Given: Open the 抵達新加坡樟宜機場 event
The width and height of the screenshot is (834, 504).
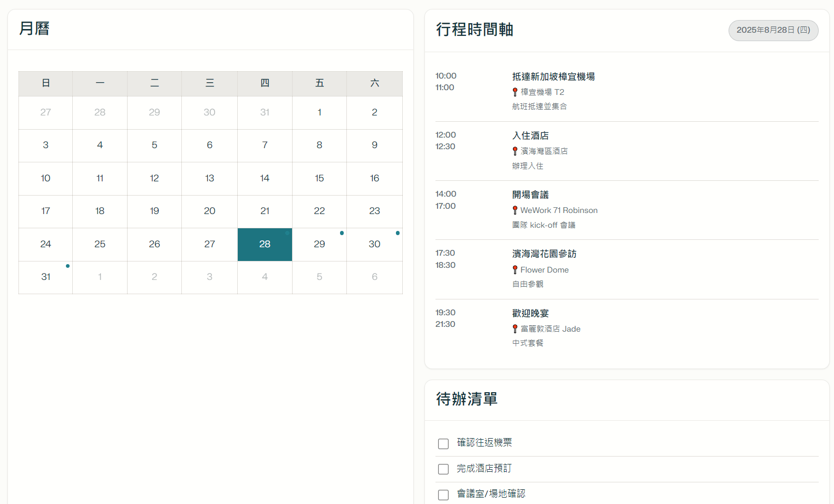Looking at the screenshot, I should [554, 77].
